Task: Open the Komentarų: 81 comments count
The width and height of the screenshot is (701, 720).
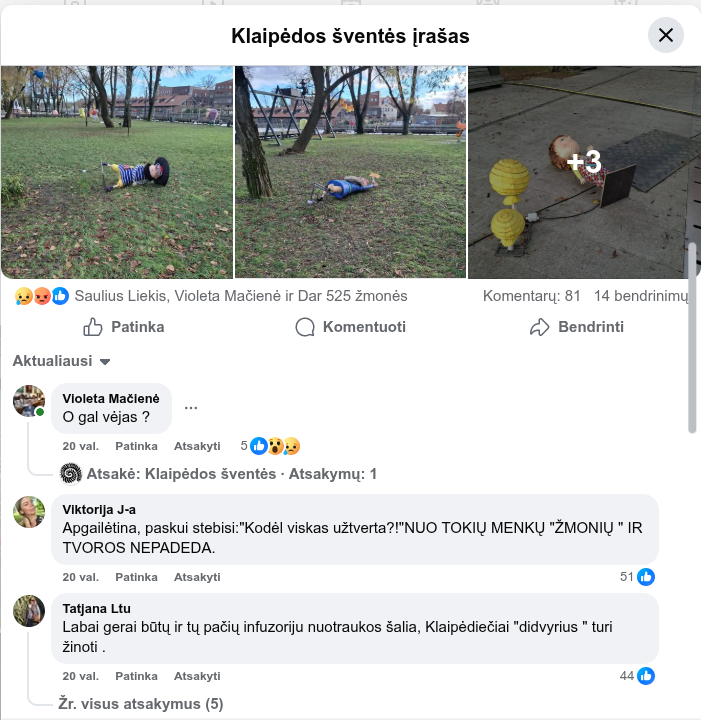Action: tap(532, 296)
